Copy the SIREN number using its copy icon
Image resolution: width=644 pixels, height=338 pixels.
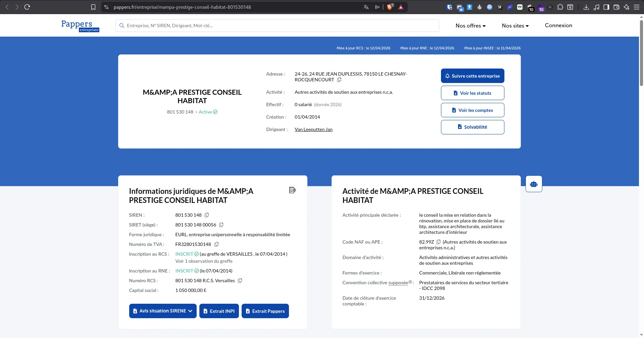pyautogui.click(x=206, y=215)
